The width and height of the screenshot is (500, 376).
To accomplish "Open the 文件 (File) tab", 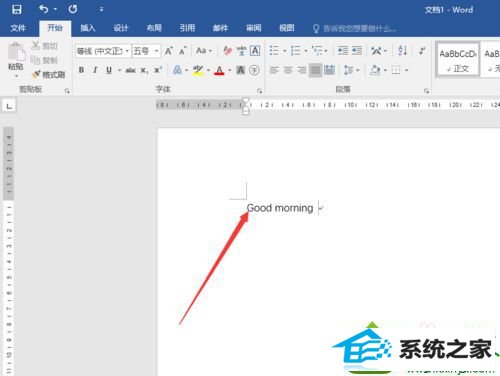I will [x=18, y=28].
